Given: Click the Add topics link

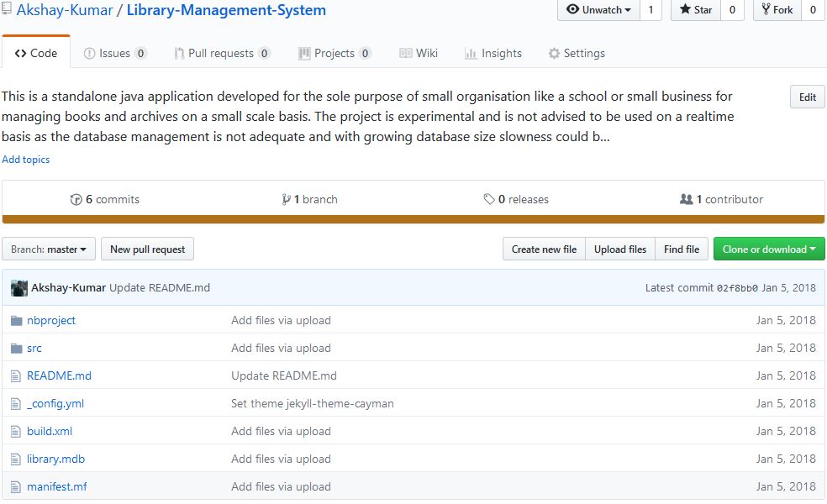Looking at the screenshot, I should (x=26, y=160).
